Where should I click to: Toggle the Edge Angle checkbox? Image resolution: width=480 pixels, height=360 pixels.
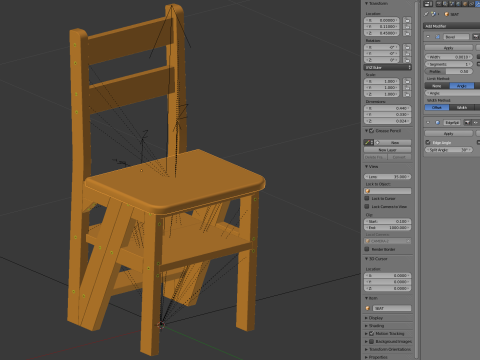coord(428,143)
